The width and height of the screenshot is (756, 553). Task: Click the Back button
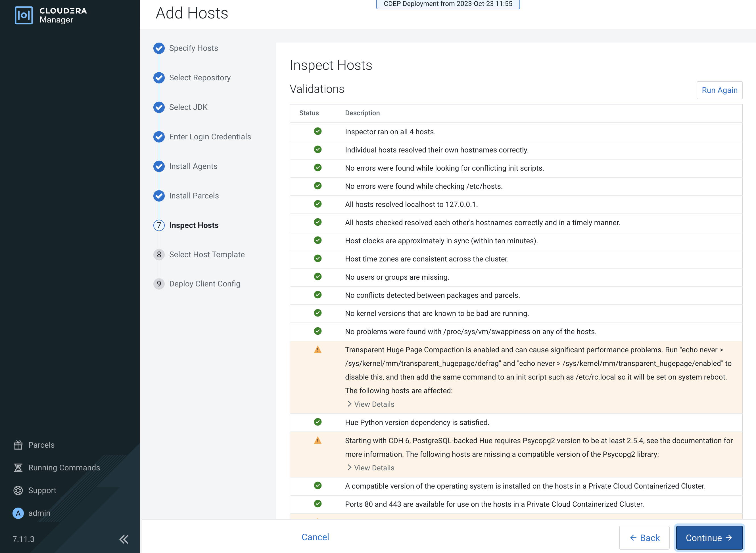(644, 538)
